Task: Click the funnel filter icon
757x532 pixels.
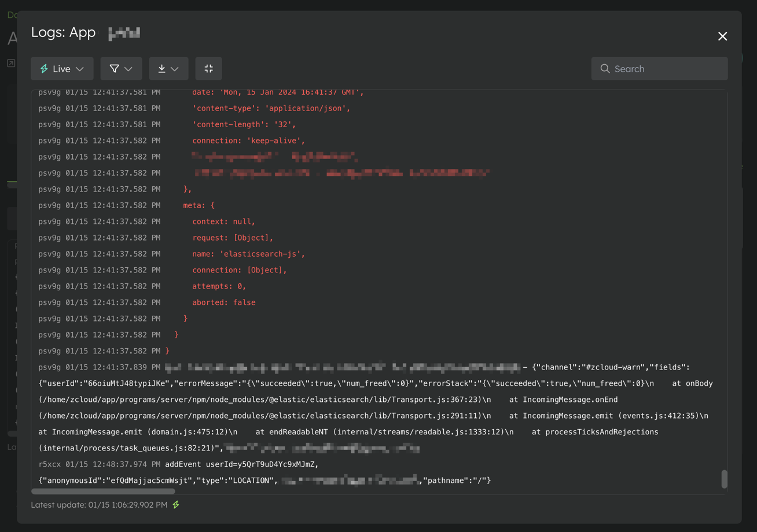Action: (x=114, y=69)
